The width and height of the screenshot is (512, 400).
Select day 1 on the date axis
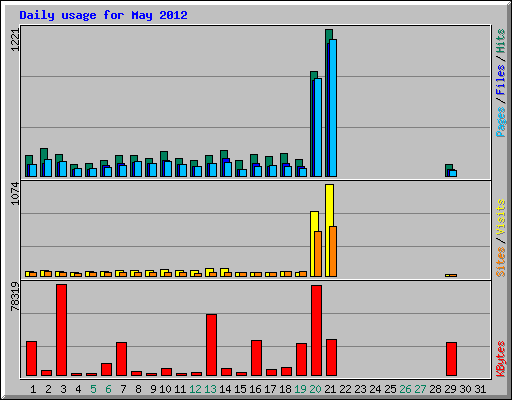click(x=33, y=389)
